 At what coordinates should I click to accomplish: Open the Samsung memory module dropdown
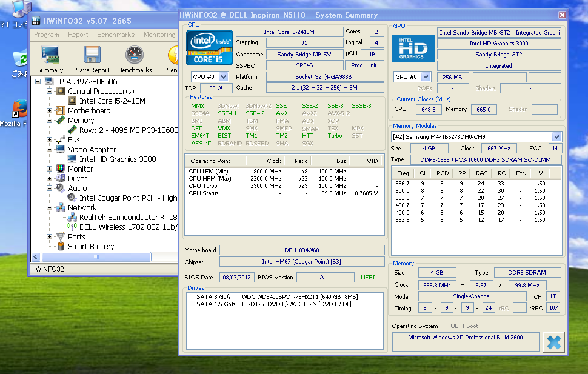pyautogui.click(x=556, y=136)
